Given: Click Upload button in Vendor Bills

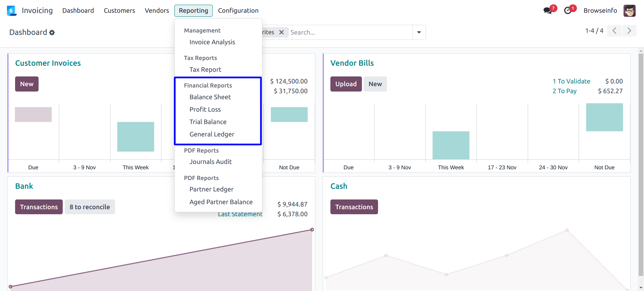Looking at the screenshot, I should [346, 84].
